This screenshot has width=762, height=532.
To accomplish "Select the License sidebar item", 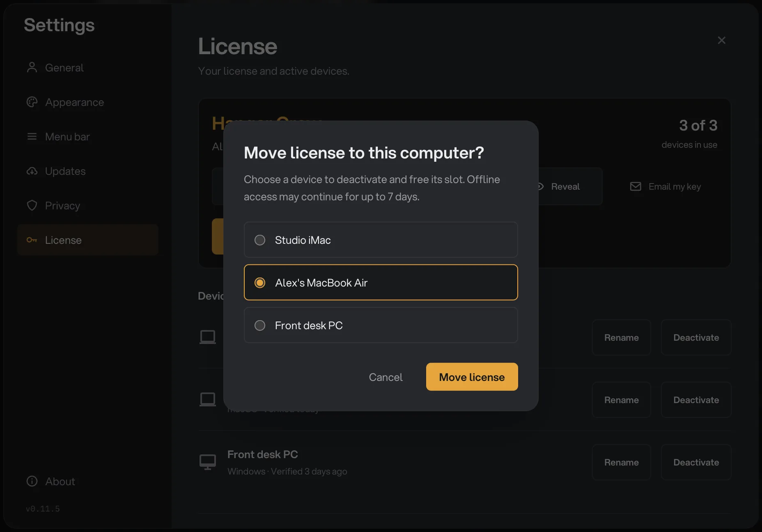I will 87,240.
